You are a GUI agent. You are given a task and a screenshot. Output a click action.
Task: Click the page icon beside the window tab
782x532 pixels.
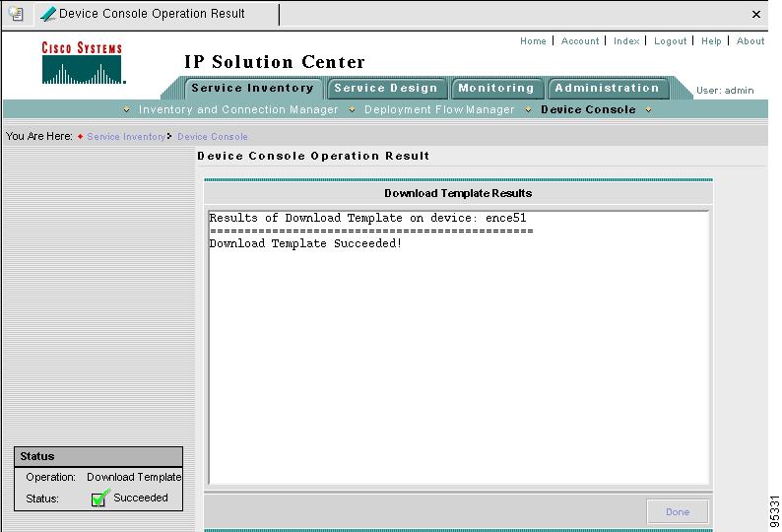click(17, 14)
